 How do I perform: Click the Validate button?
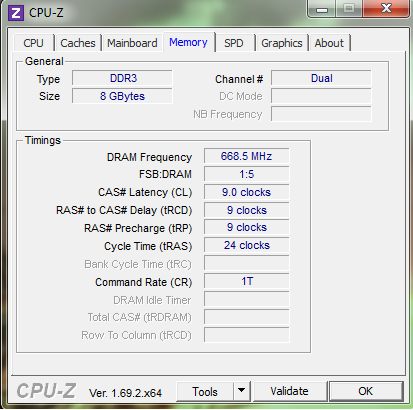pyautogui.click(x=289, y=391)
